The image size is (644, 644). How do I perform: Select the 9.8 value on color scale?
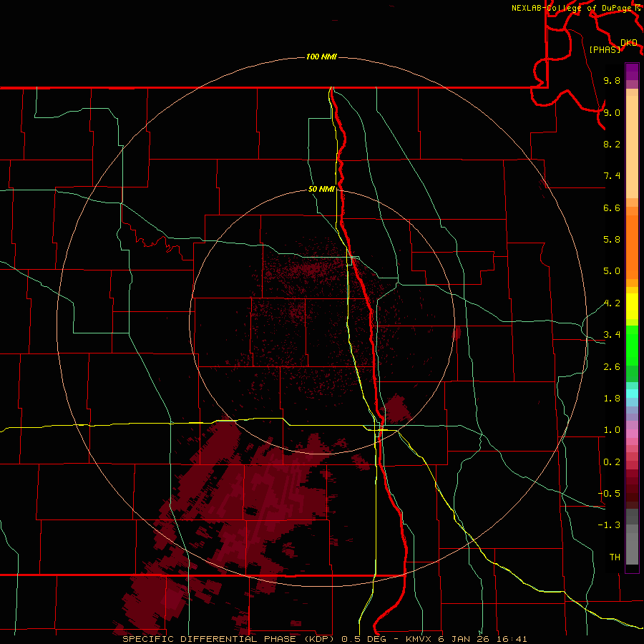612,80
